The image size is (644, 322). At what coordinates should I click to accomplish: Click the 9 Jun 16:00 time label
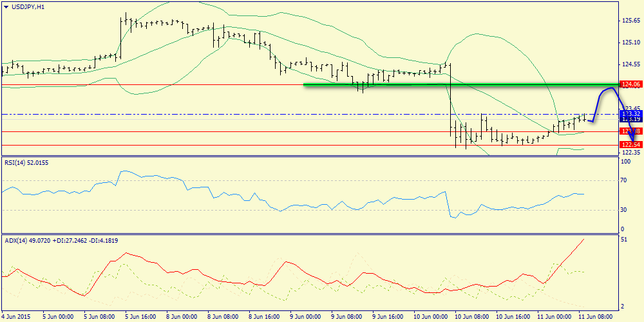pos(388,317)
